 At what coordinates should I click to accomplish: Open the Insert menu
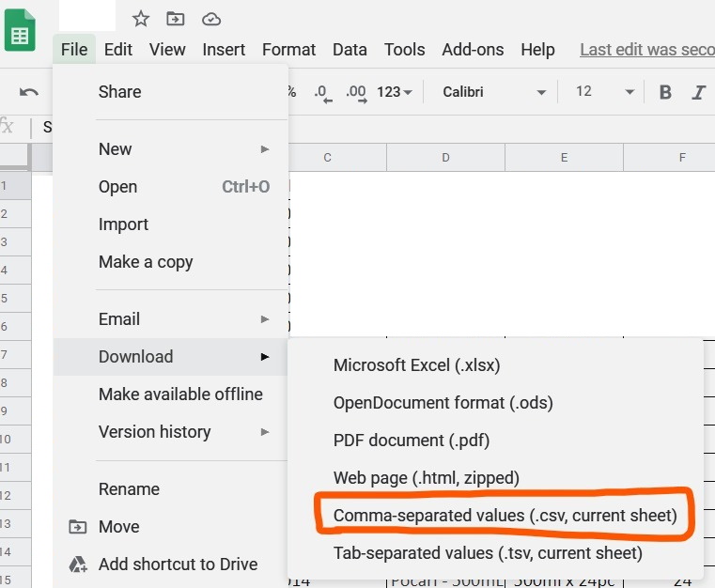224,49
